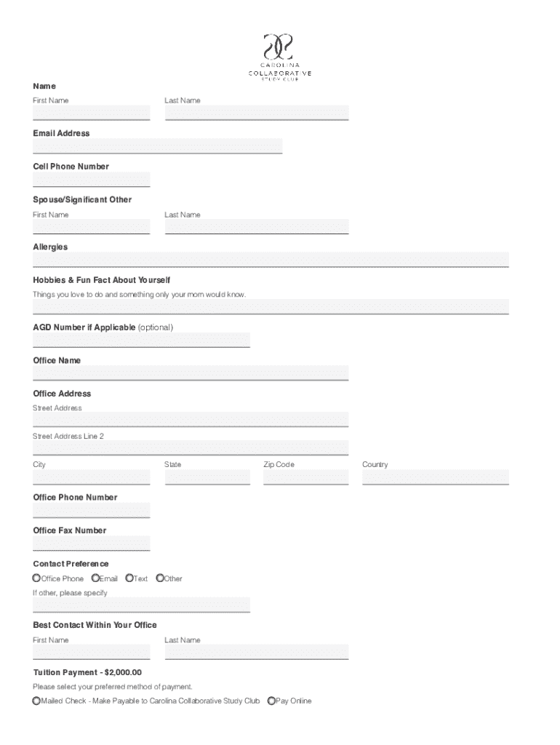Focus the Spouse/Significant Other first name field
Image resolution: width=560 pixels, height=745 pixels.
point(91,227)
